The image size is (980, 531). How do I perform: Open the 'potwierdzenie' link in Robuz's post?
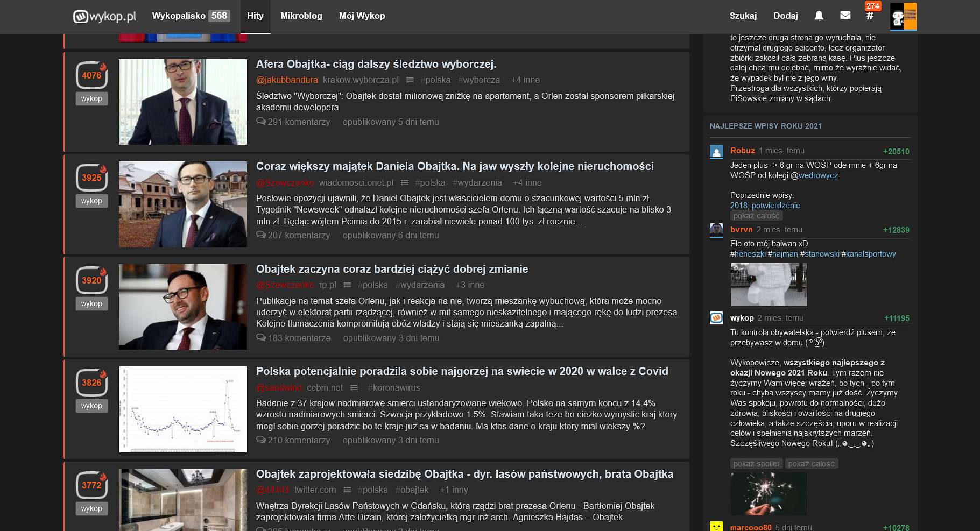tap(776, 206)
